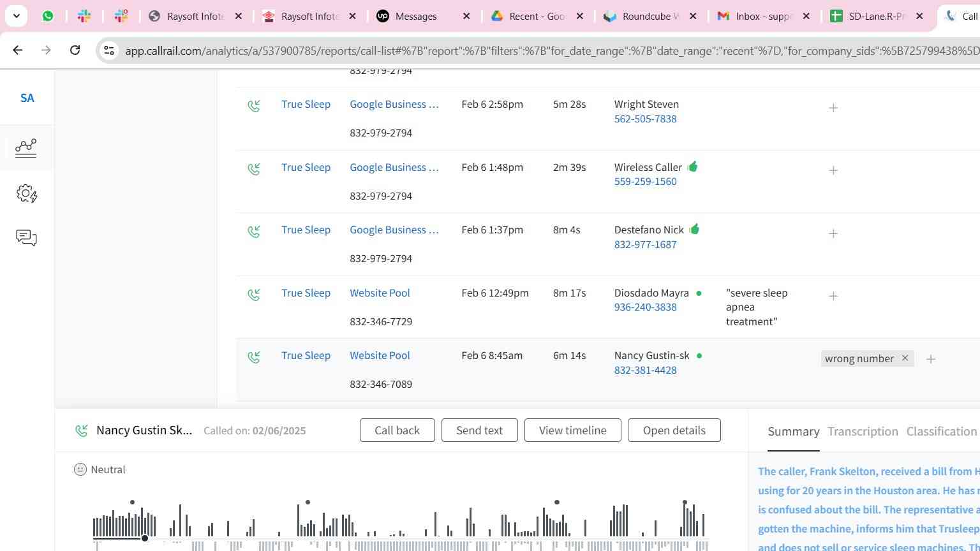980x551 pixels.
Task: Click inbound call icon for Wright Steven row
Action: (254, 106)
